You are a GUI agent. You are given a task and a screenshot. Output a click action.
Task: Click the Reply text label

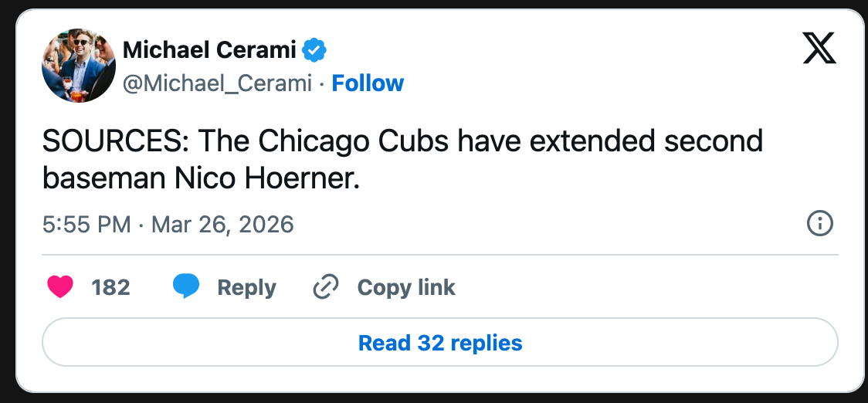click(x=246, y=287)
